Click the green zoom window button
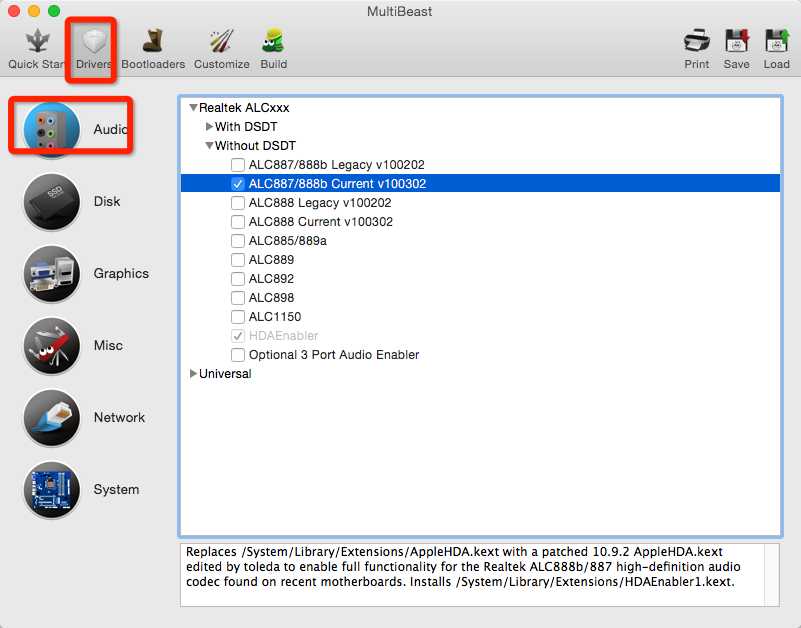The image size is (801, 628). (54, 11)
